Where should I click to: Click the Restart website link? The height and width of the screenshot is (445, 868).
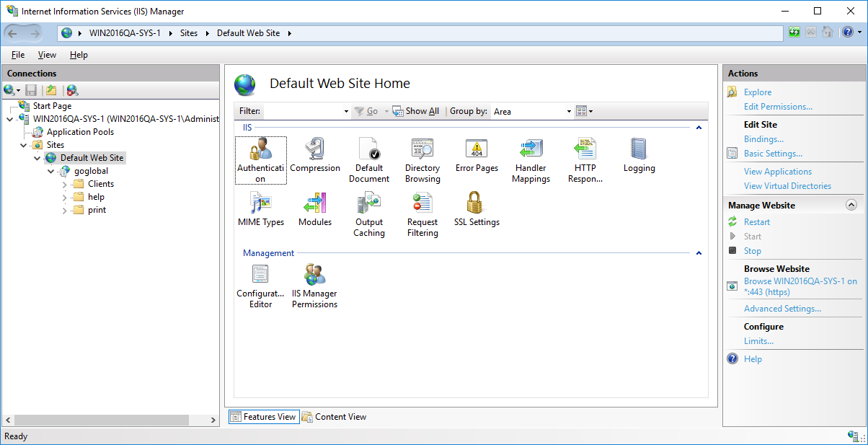point(757,222)
